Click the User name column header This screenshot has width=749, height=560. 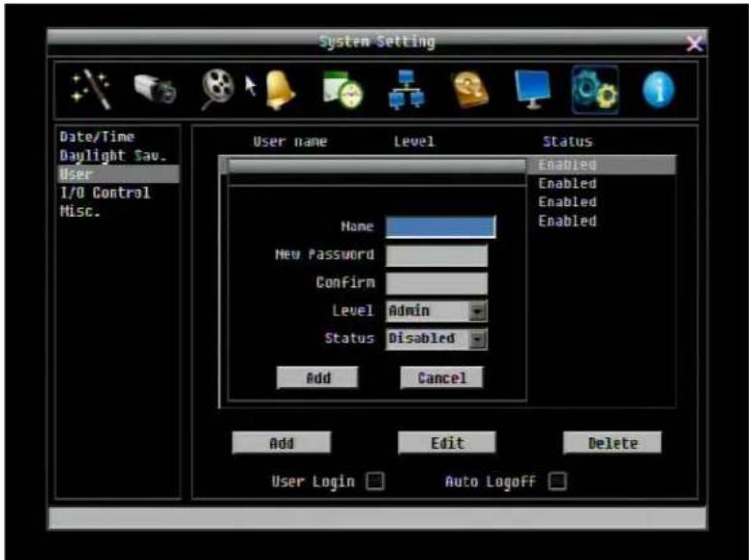[x=290, y=142]
